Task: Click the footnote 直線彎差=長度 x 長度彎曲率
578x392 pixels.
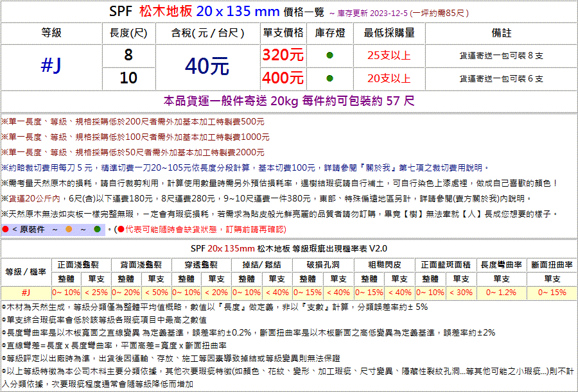Action: (114, 346)
